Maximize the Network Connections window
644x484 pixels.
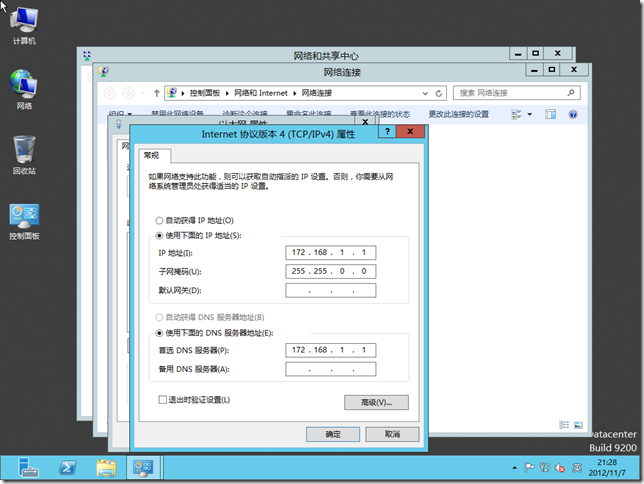552,69
